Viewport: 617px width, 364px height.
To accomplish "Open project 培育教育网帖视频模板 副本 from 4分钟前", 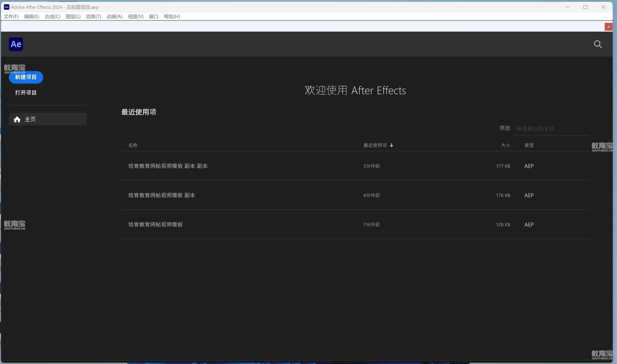I will 162,195.
